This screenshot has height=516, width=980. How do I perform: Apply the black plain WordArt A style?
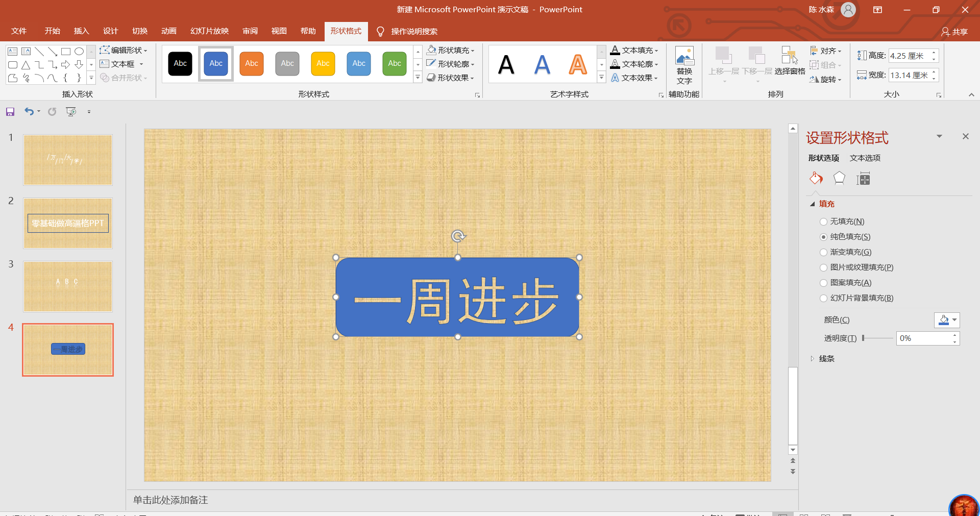[x=506, y=65]
